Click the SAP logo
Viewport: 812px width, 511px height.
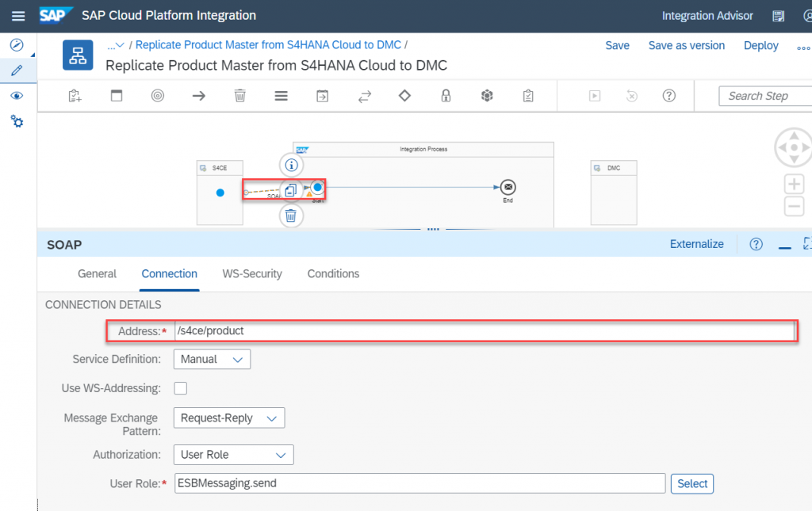coord(56,15)
